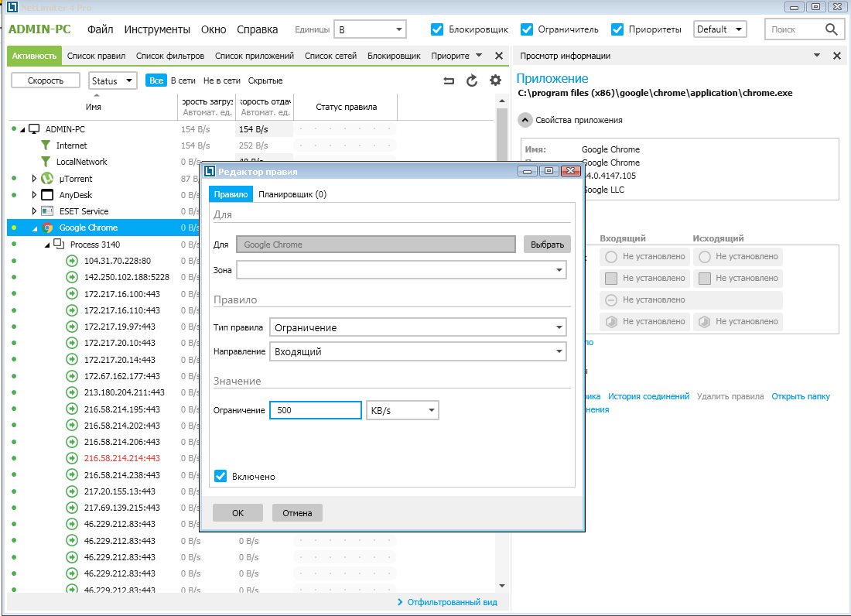Close the info view panel with X

point(836,56)
